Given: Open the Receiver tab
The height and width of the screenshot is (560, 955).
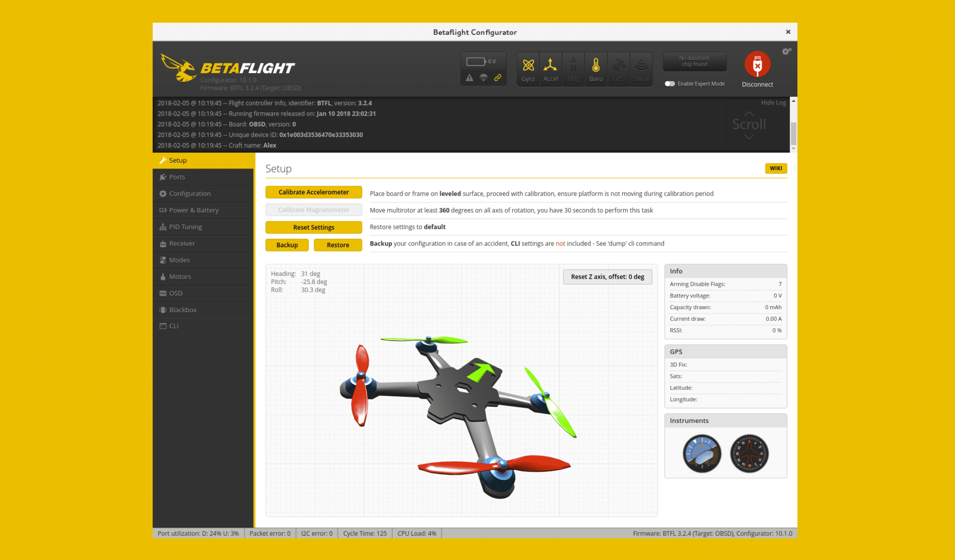Looking at the screenshot, I should click(203, 243).
